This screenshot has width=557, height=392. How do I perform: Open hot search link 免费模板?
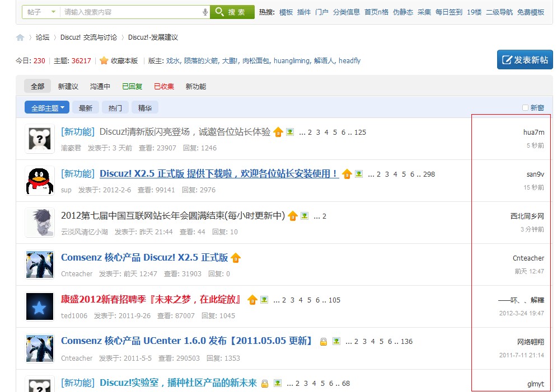coord(530,12)
